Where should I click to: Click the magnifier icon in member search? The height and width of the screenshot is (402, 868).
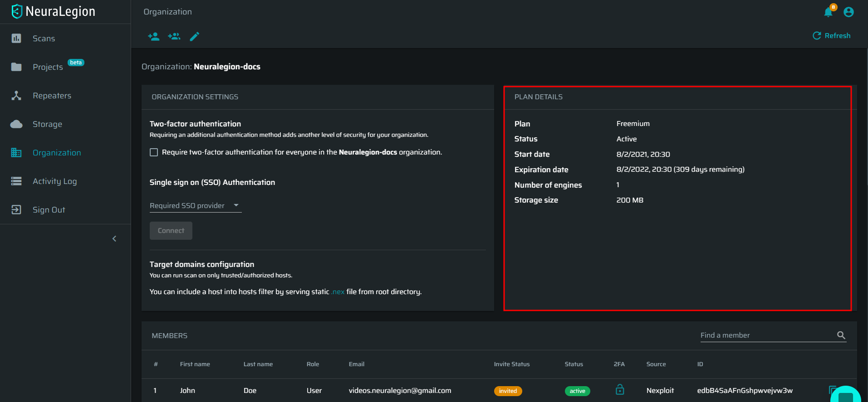pyautogui.click(x=841, y=335)
